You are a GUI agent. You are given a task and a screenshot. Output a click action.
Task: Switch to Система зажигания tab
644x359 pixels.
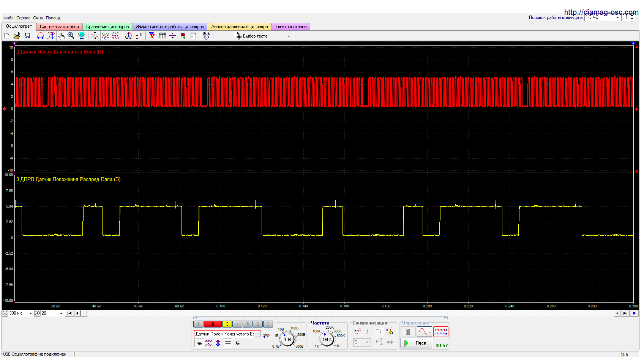59,27
